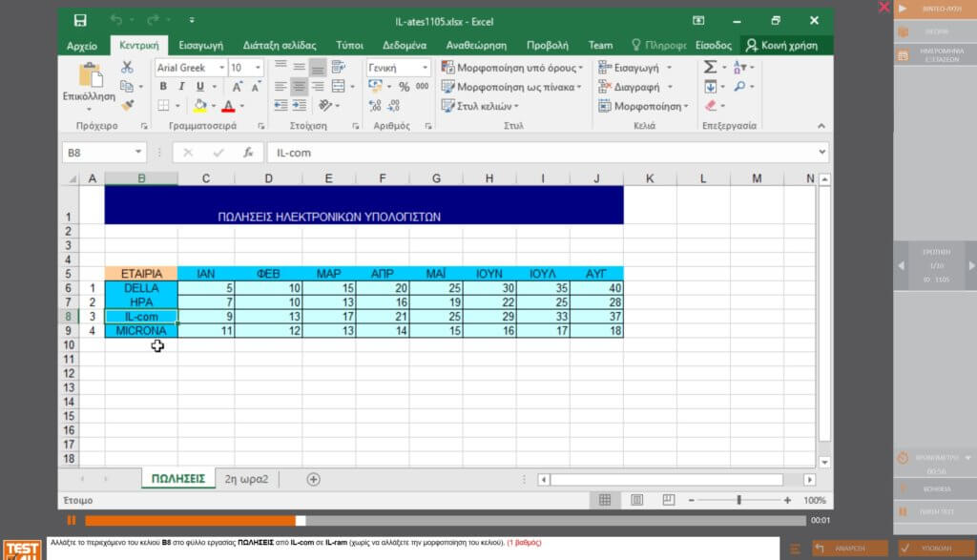Toggle italic formatting
The height and width of the screenshot is (560, 977).
(x=179, y=87)
